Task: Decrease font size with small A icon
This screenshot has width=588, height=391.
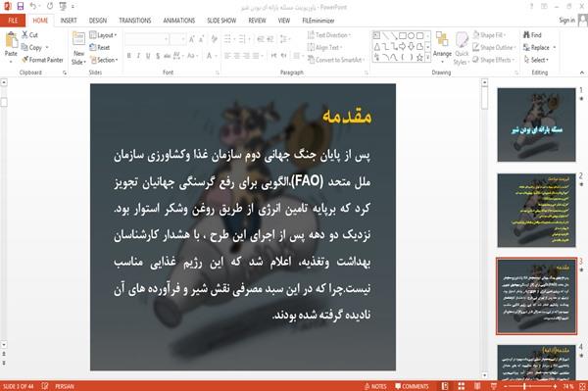Action: [x=201, y=38]
